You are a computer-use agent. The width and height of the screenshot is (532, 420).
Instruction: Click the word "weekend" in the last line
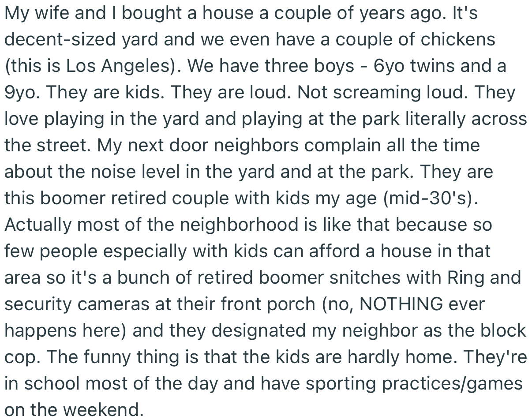103,410
